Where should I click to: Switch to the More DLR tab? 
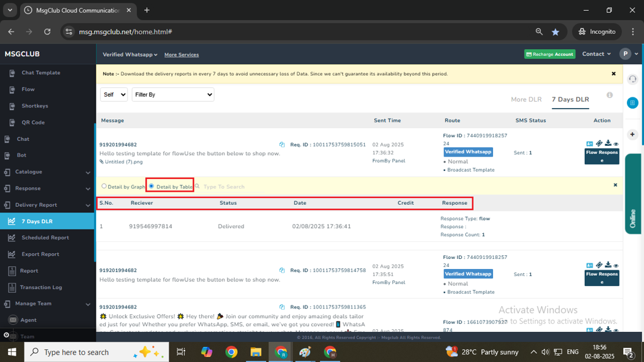[526, 99]
